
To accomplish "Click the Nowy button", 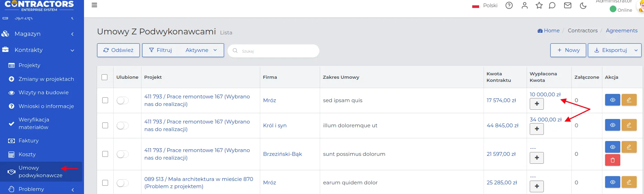I will (x=568, y=50).
